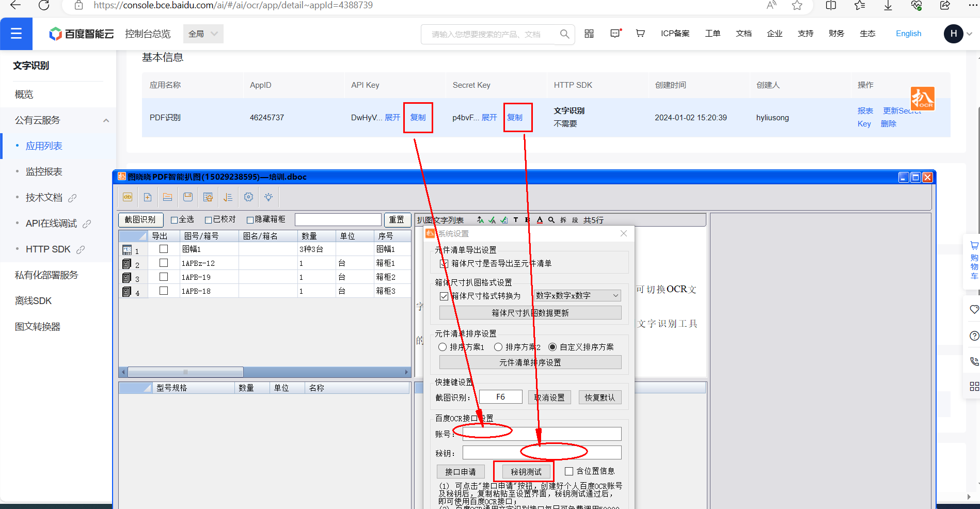The width and height of the screenshot is (980, 509).
Task: Open the 数字x数字x数字 format dropdown
Action: 577,296
